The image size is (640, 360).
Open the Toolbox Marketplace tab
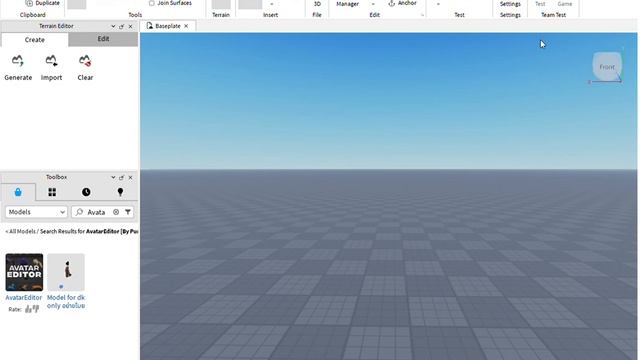[x=18, y=192]
